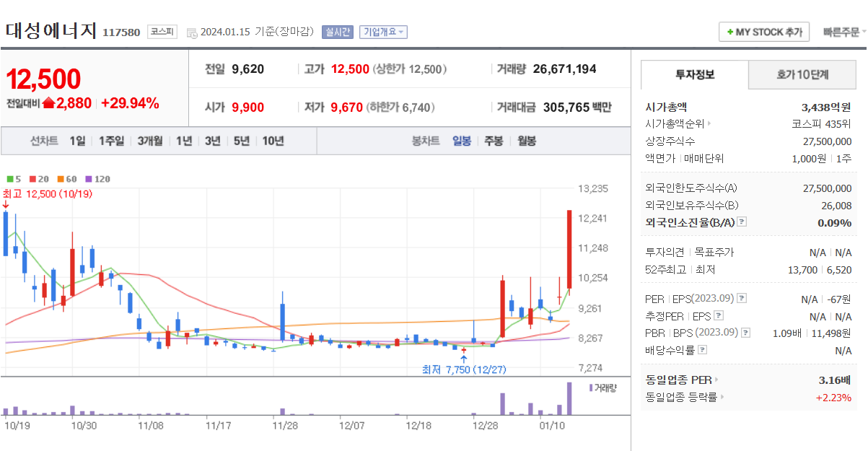Viewport: 868px width, 451px height.
Task: Open help icon next to 외국인소진율(B/A)
Action: [x=741, y=222]
